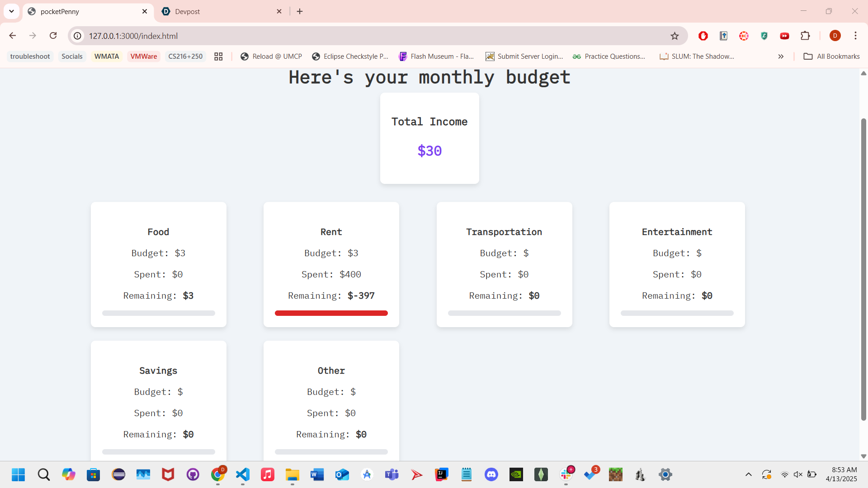Open the extensions puzzle icon

pyautogui.click(x=805, y=36)
